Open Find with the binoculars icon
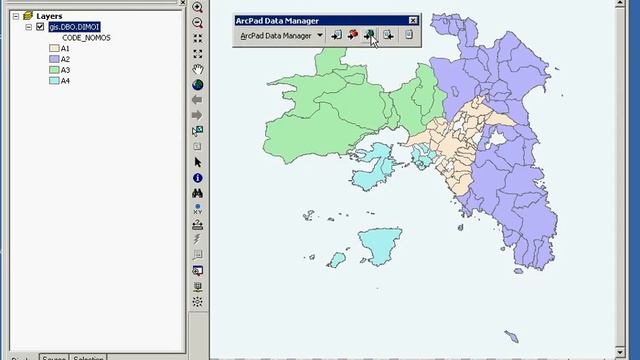This screenshot has width=640, height=360. (x=198, y=193)
